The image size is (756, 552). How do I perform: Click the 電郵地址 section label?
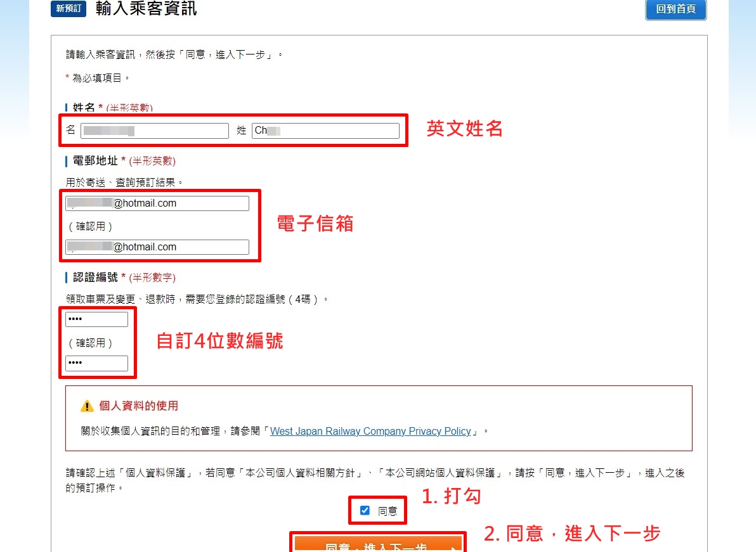tap(95, 161)
